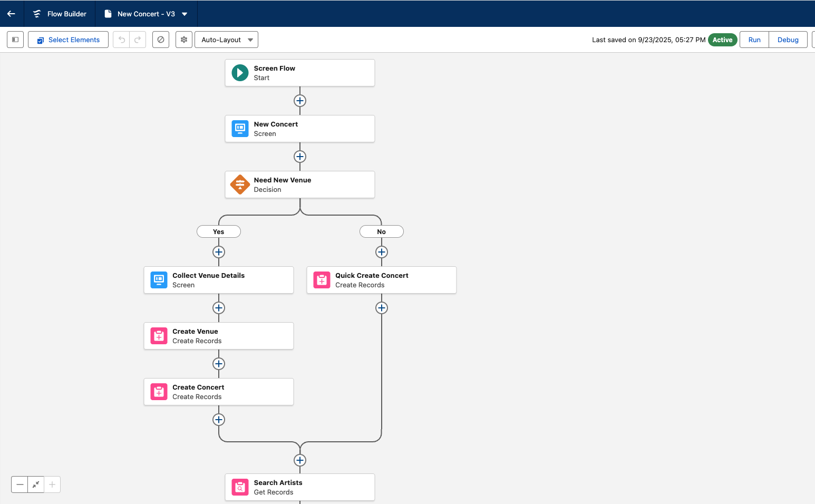815x504 pixels.
Task: Expand the New Concert - V3 version dropdown
Action: 185,14
